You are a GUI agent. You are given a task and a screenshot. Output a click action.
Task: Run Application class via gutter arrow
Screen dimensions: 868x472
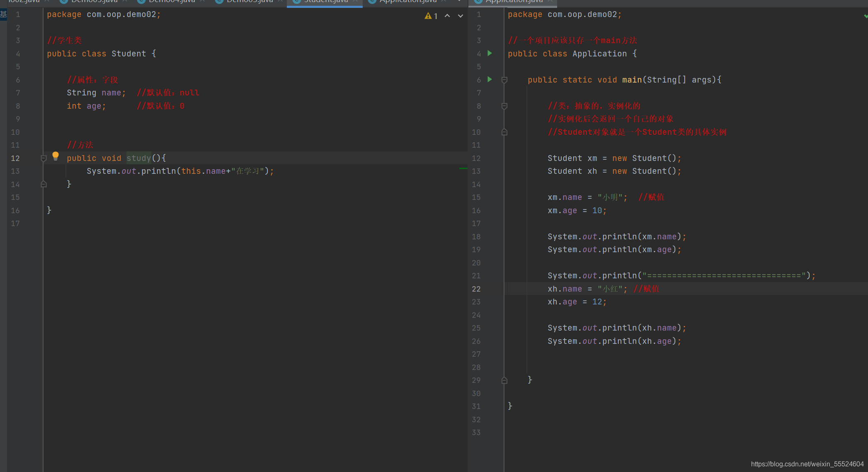[490, 53]
